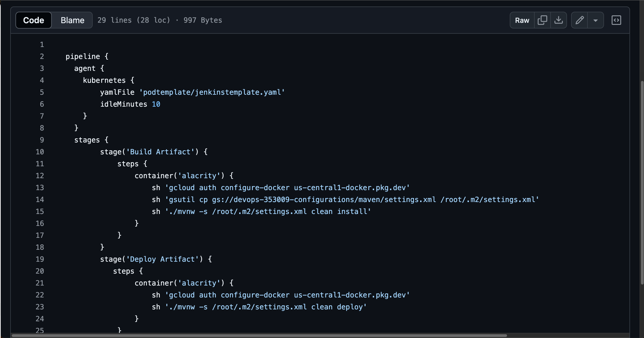Select line number 1

point(42,44)
